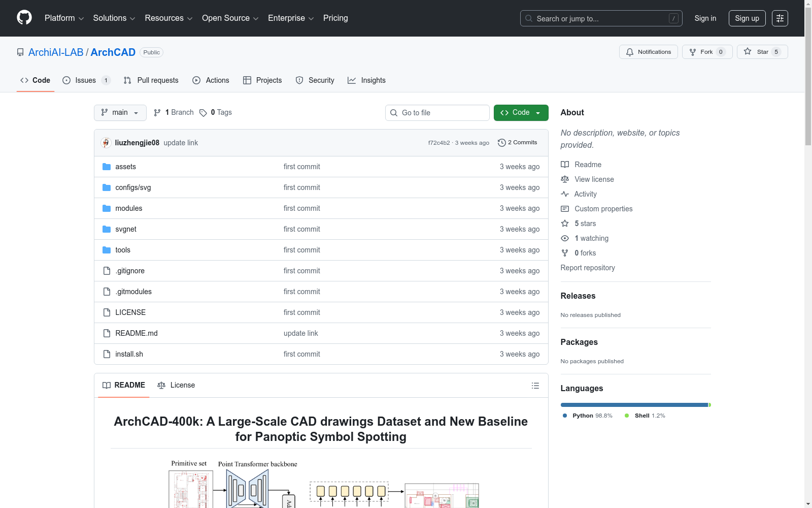The width and height of the screenshot is (812, 508).
Task: Open the f72c4b2 commit hash link
Action: coord(439,143)
